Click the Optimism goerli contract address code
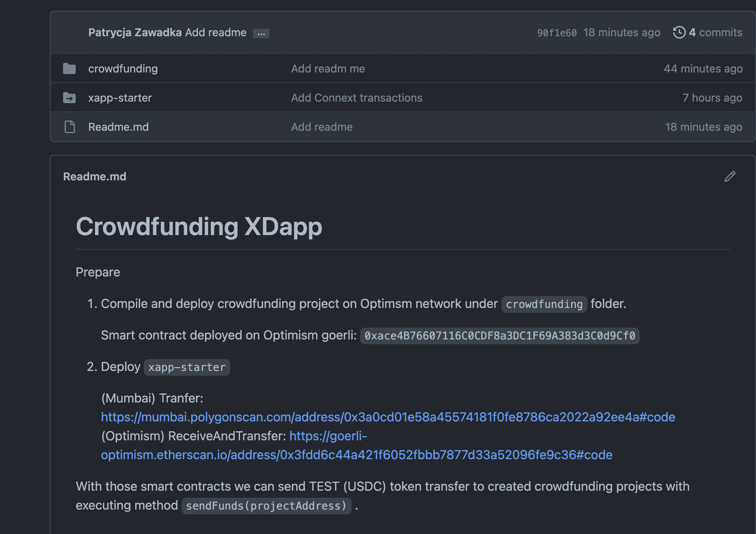This screenshot has height=534, width=756. (x=500, y=336)
